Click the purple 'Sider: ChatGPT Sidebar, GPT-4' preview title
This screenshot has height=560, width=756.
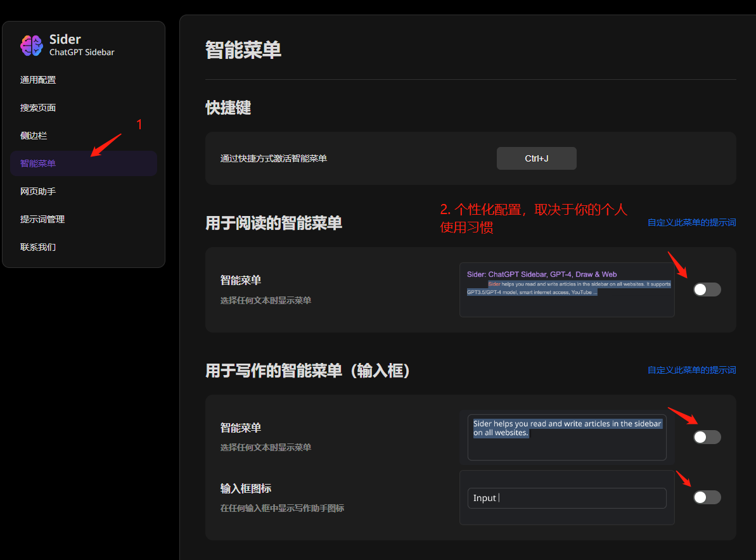point(542,274)
